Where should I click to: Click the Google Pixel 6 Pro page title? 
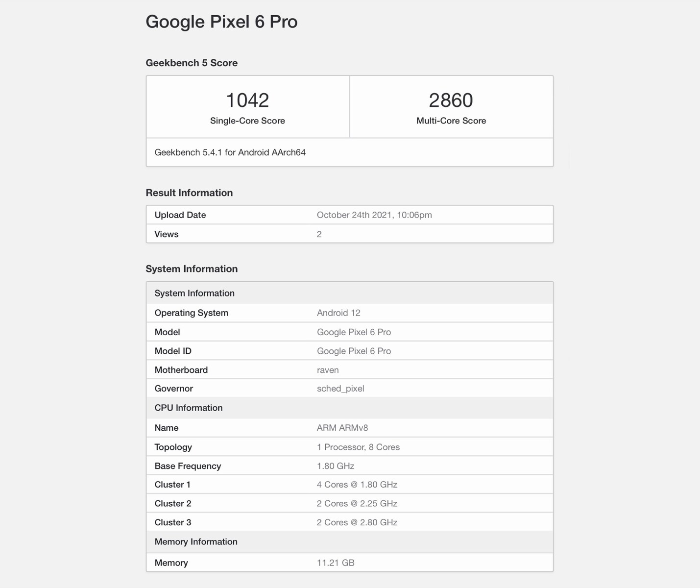point(221,22)
